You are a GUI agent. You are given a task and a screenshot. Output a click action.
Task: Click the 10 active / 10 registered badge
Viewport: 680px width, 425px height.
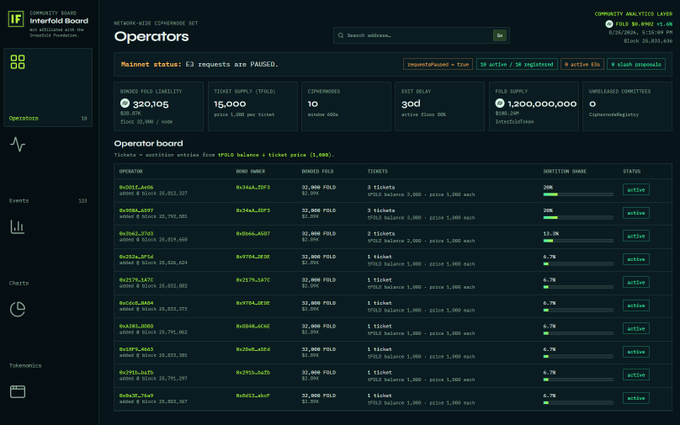coord(517,64)
